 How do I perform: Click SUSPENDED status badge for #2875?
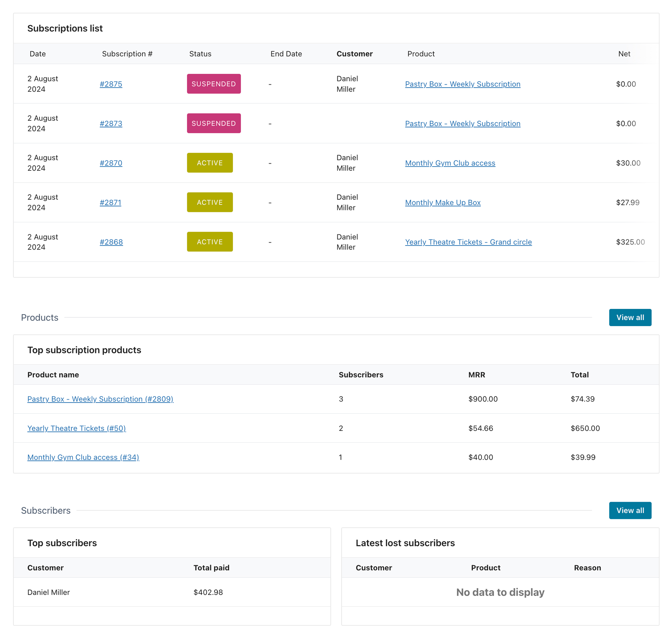point(214,84)
